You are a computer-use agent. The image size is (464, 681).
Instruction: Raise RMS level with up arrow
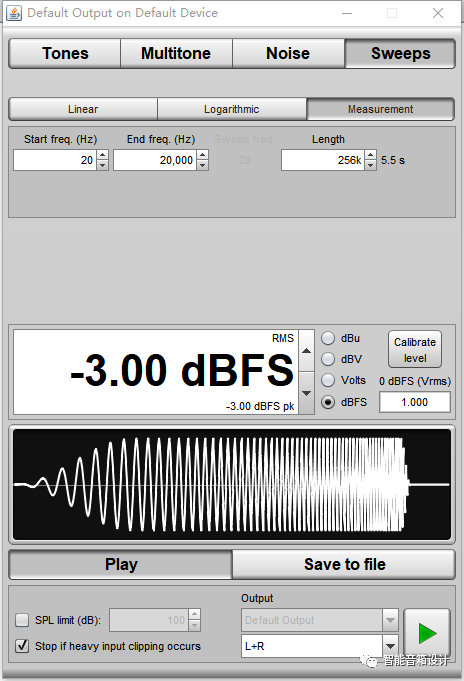tap(306, 350)
